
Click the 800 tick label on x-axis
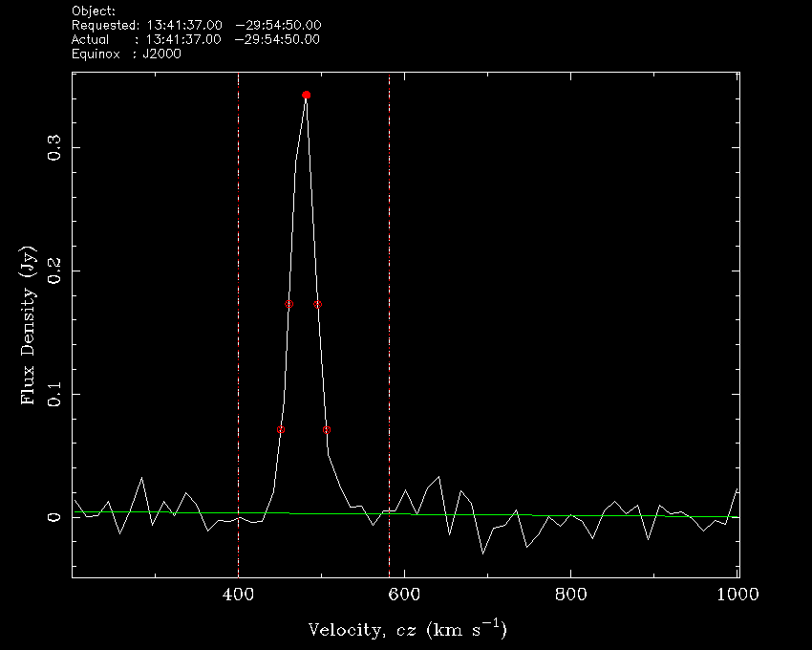tap(570, 595)
